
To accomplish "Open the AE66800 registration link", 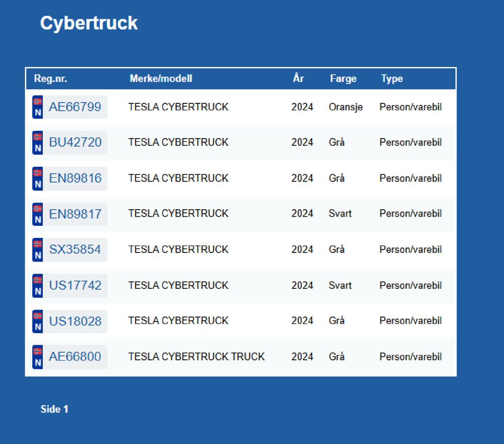I will (x=75, y=357).
